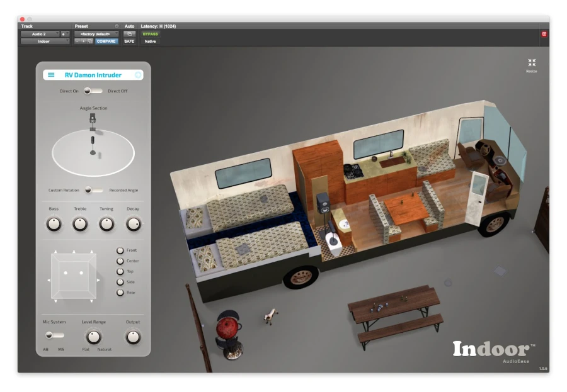567x392 pixels.
Task: Open the insert position 'e' dropdown
Action: click(x=64, y=34)
